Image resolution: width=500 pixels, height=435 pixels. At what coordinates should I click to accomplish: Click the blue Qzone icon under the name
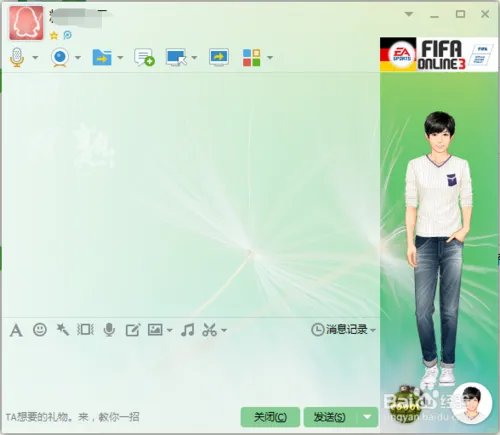tap(68, 35)
